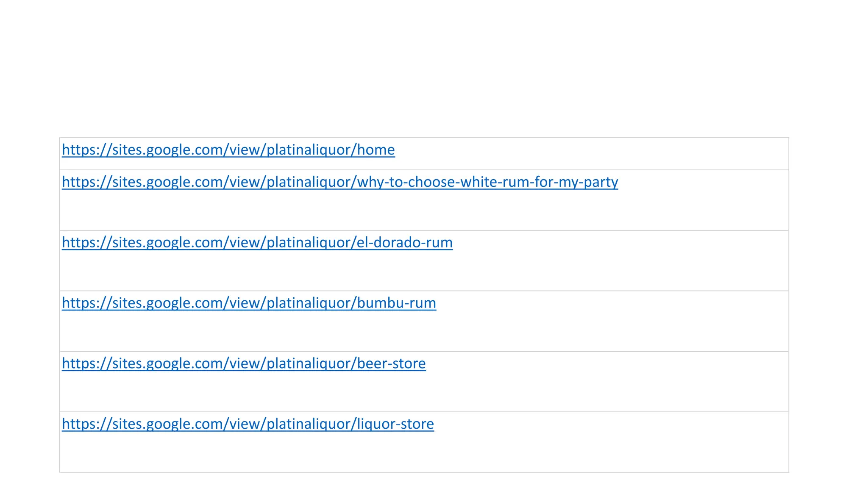This screenshot has width=868, height=488.
Task: Click the blank area above the table
Action: coord(424,68)
